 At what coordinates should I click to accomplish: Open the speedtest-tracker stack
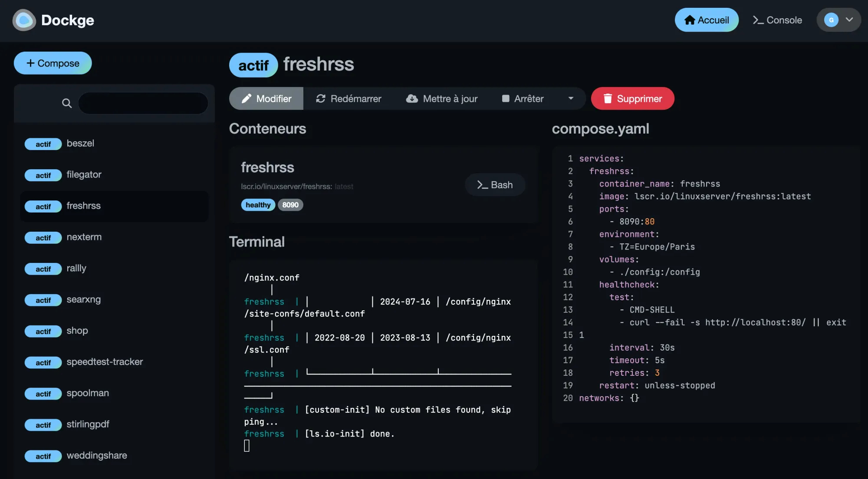105,362
